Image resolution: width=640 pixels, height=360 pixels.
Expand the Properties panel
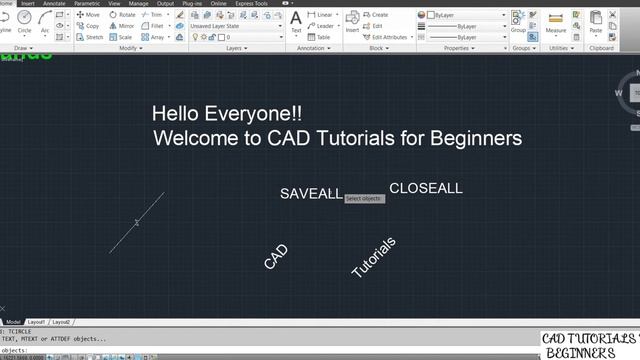[x=459, y=48]
